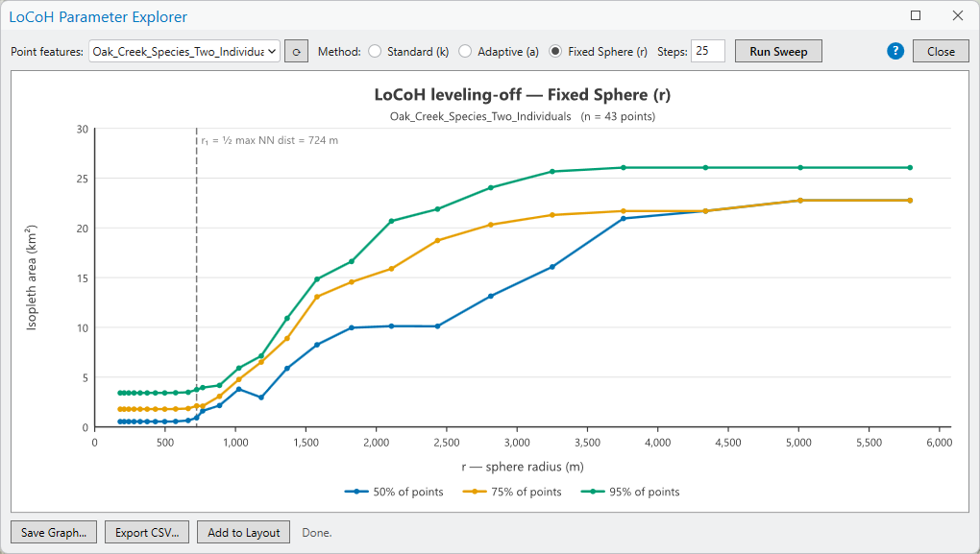Maximize the LoCoH Parameter Explorer window

point(916,15)
